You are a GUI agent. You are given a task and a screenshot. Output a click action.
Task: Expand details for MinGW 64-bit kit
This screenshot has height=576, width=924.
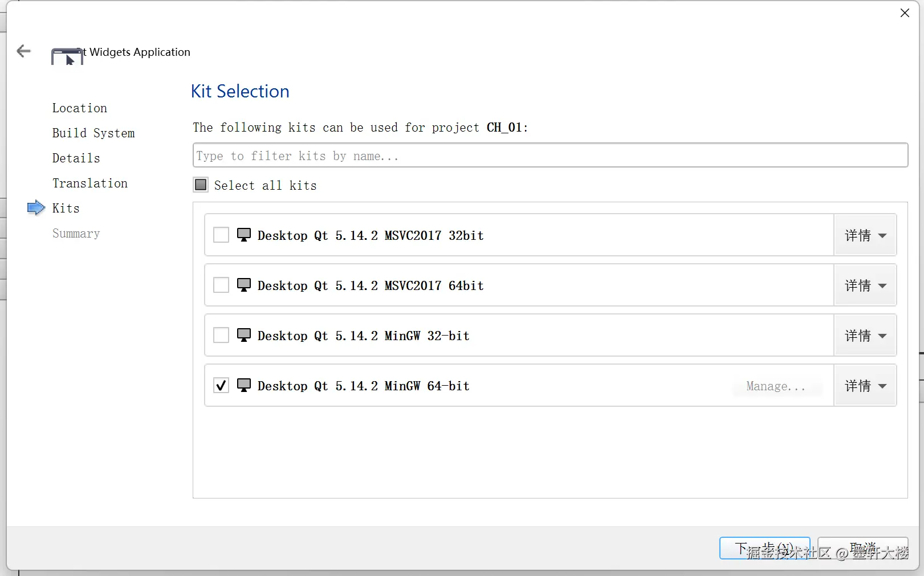click(x=865, y=386)
